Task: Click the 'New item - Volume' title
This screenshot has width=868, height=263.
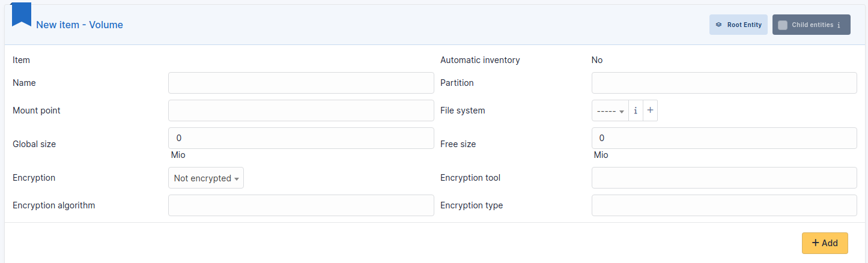Action: tap(79, 25)
